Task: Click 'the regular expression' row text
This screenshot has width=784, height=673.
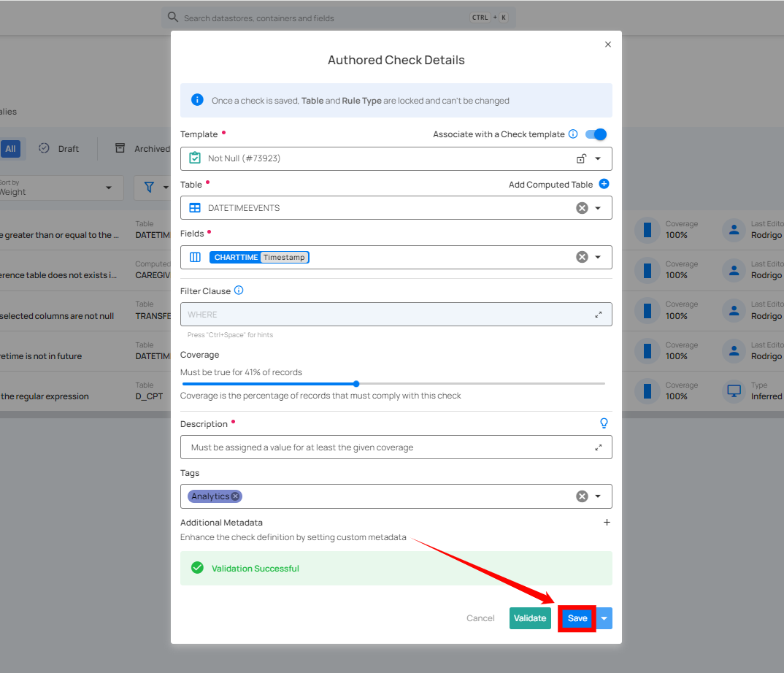Action: (45, 396)
